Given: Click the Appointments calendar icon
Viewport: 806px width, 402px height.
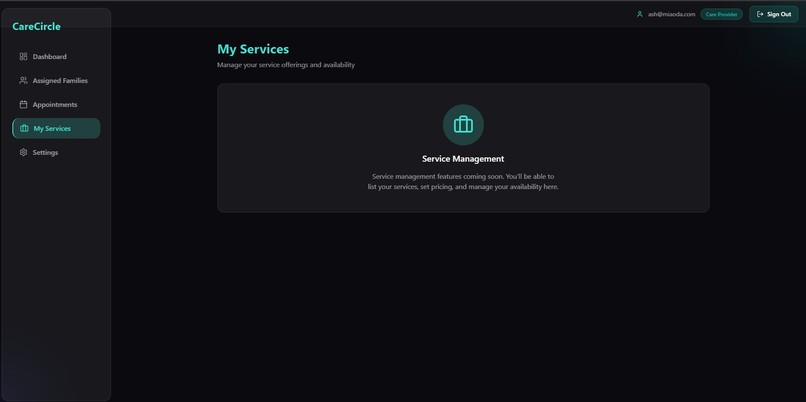Looking at the screenshot, I should point(23,104).
